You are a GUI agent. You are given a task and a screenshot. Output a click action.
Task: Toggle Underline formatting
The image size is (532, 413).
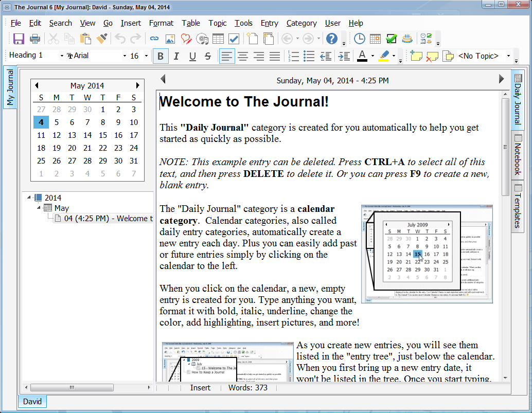[192, 56]
